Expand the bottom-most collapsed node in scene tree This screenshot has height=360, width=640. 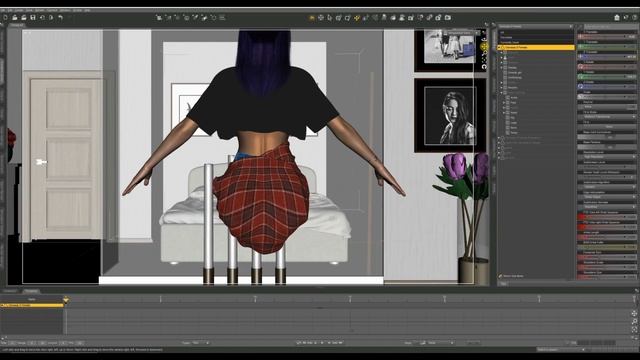pos(500,158)
